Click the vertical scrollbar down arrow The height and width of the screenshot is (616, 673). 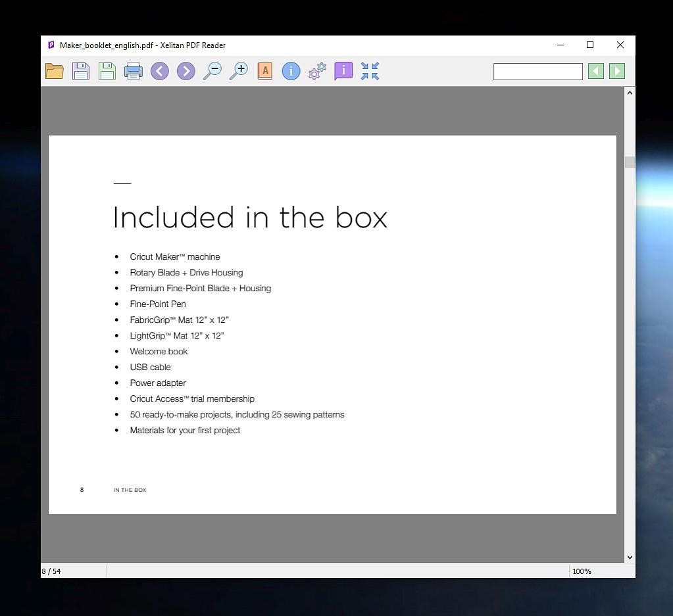tap(630, 557)
